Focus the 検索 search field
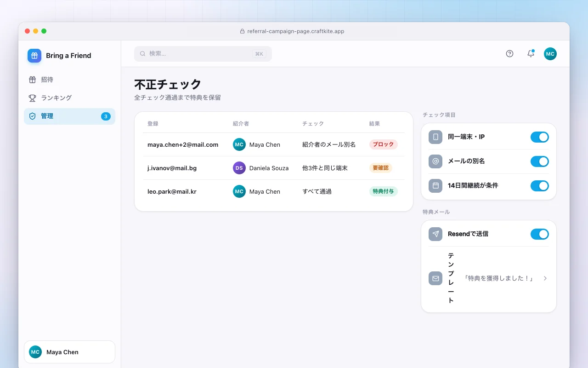The width and height of the screenshot is (588, 368). (203, 54)
